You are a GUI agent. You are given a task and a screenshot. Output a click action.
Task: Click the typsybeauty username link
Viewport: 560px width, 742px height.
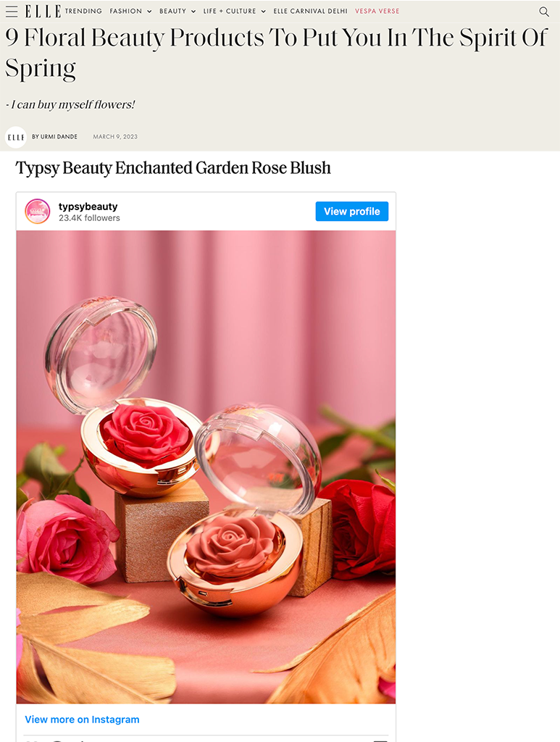[88, 207]
